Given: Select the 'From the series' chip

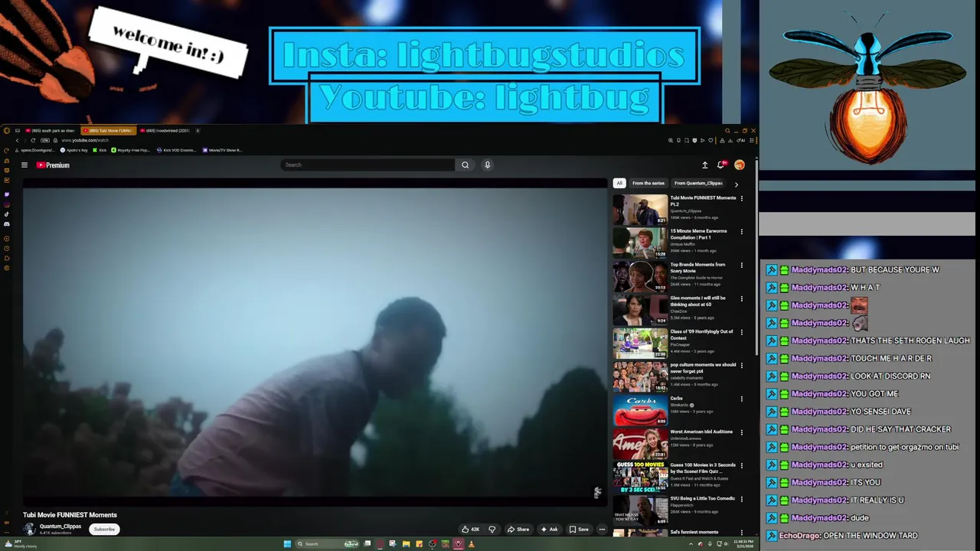Looking at the screenshot, I should pyautogui.click(x=648, y=183).
